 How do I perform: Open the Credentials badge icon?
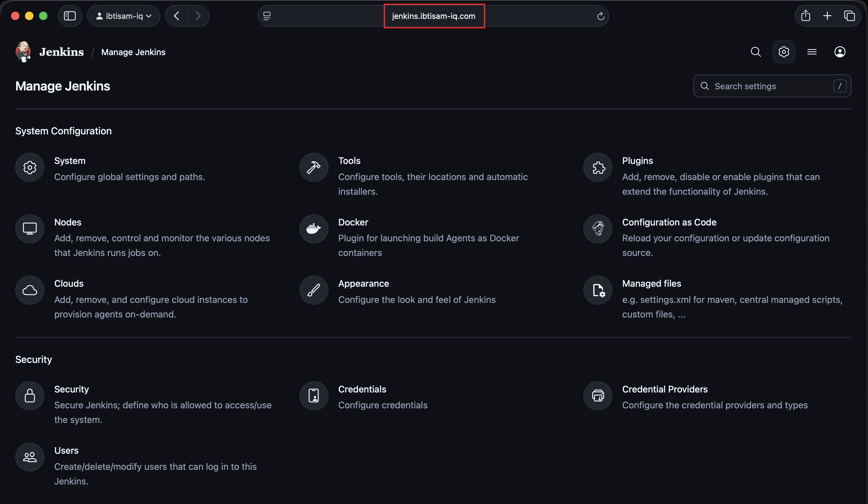tap(314, 396)
